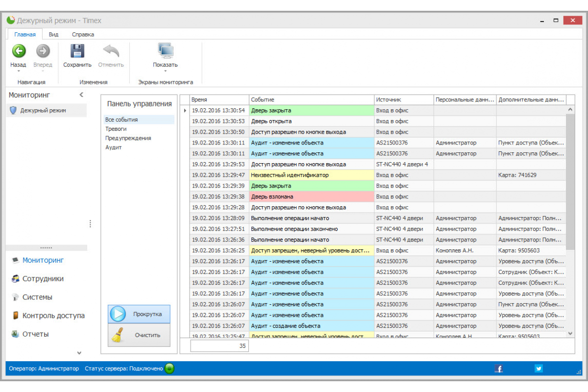Open the dropdown arrow under Показать
Screen dimensions: 588x392
[x=165, y=71]
